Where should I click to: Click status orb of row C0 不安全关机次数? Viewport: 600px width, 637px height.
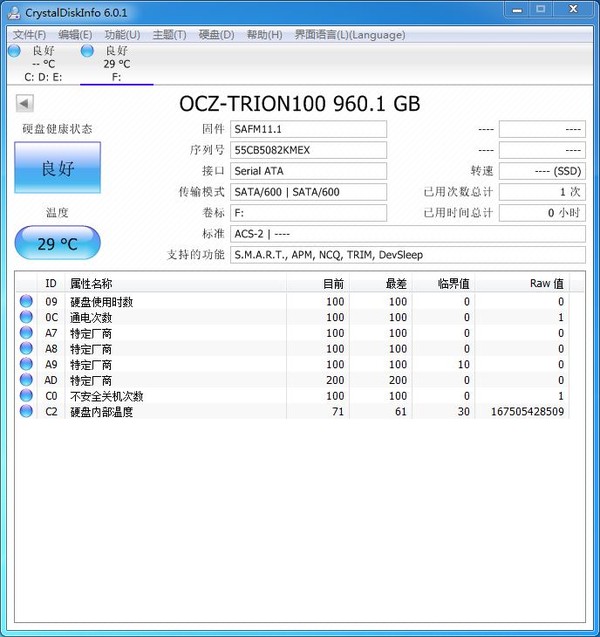pos(26,396)
